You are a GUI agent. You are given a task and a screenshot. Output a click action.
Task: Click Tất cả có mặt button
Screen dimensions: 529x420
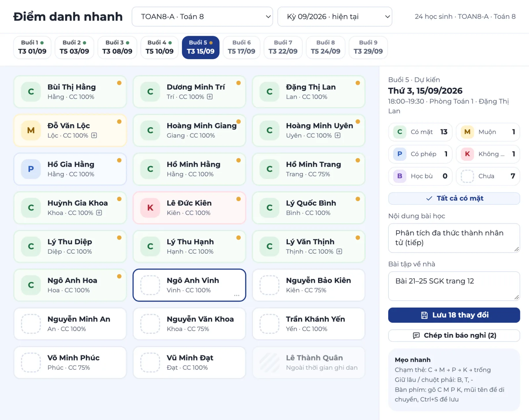pyautogui.click(x=454, y=198)
